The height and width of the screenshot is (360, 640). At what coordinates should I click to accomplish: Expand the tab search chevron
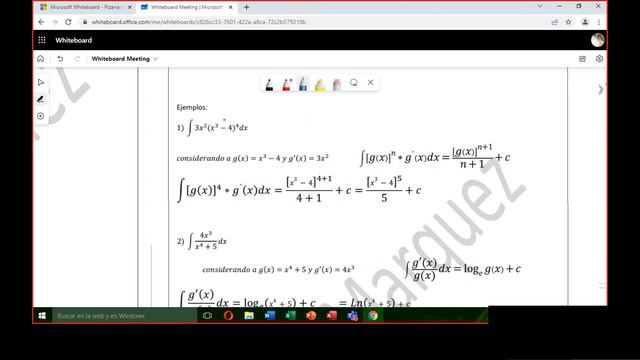pyautogui.click(x=540, y=6)
